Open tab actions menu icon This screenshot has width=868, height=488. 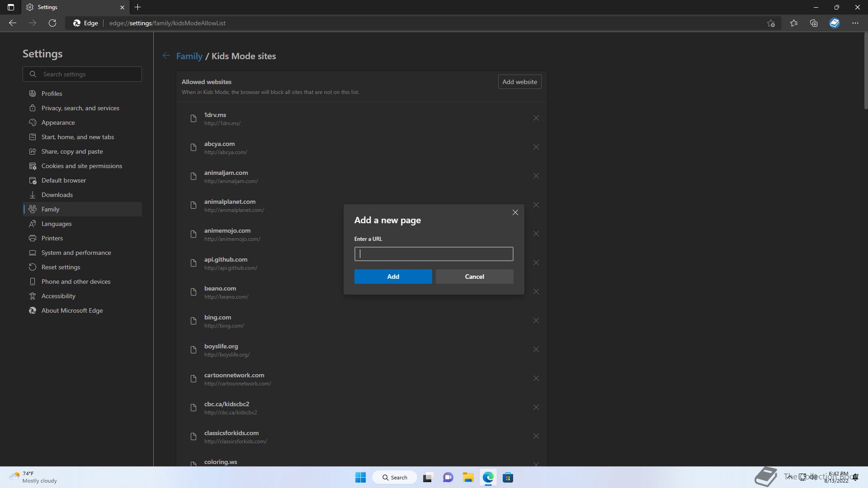pos(11,7)
